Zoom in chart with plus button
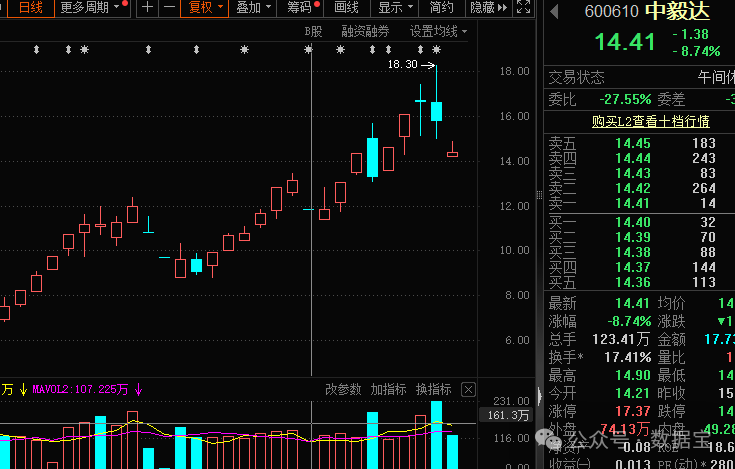 [147, 8]
